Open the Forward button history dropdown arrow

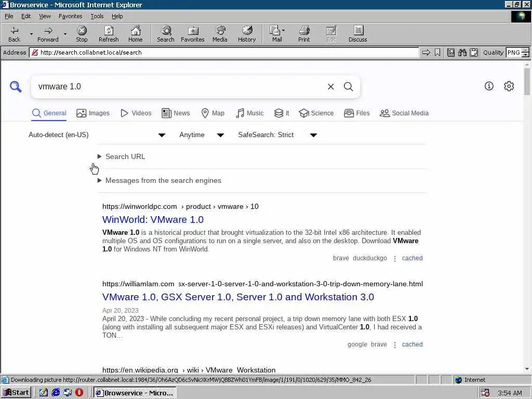coord(65,34)
